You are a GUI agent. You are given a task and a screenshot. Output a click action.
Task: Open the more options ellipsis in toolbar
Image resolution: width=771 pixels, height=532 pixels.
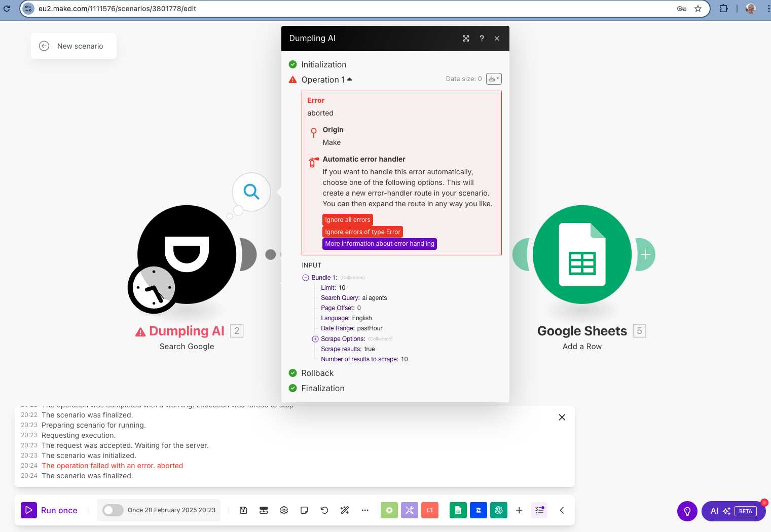click(365, 510)
